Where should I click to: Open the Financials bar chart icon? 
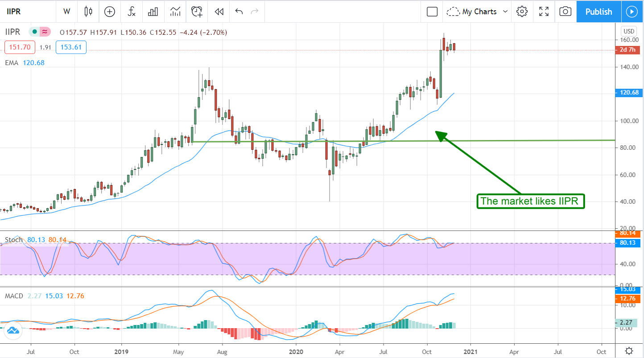coord(153,12)
